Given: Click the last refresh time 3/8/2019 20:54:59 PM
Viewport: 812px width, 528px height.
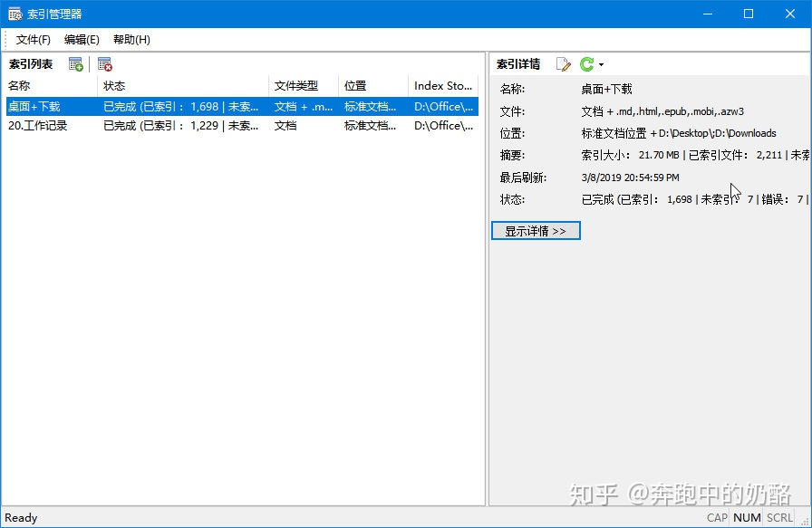Looking at the screenshot, I should [630, 178].
